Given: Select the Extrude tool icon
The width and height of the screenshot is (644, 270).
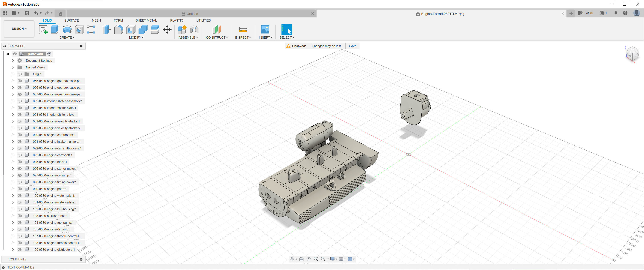Looking at the screenshot, I should pyautogui.click(x=55, y=30).
